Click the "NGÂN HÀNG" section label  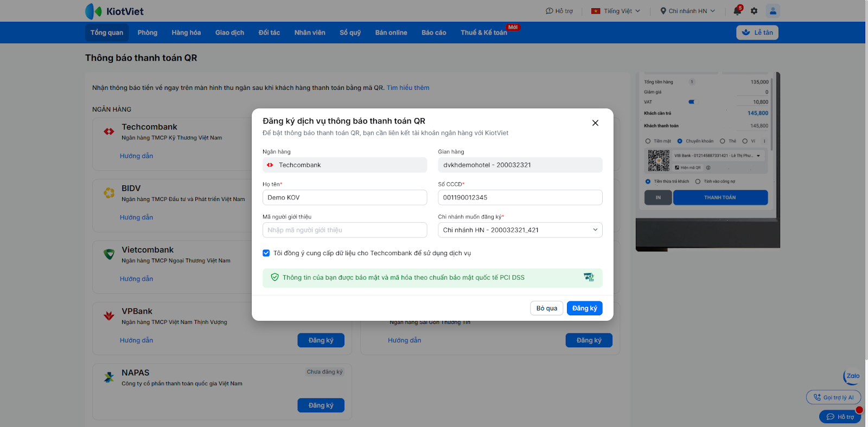112,109
